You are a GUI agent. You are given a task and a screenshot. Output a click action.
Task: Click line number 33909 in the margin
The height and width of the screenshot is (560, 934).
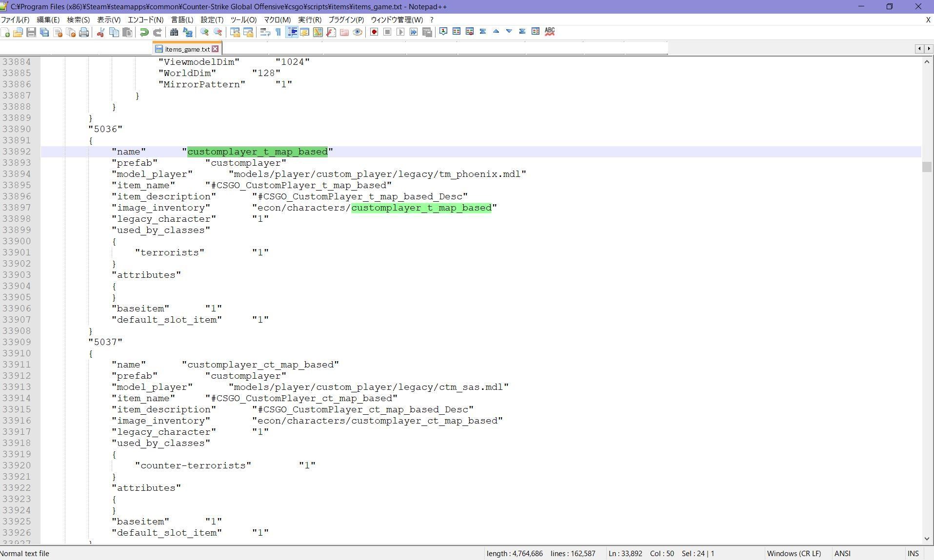click(x=17, y=342)
